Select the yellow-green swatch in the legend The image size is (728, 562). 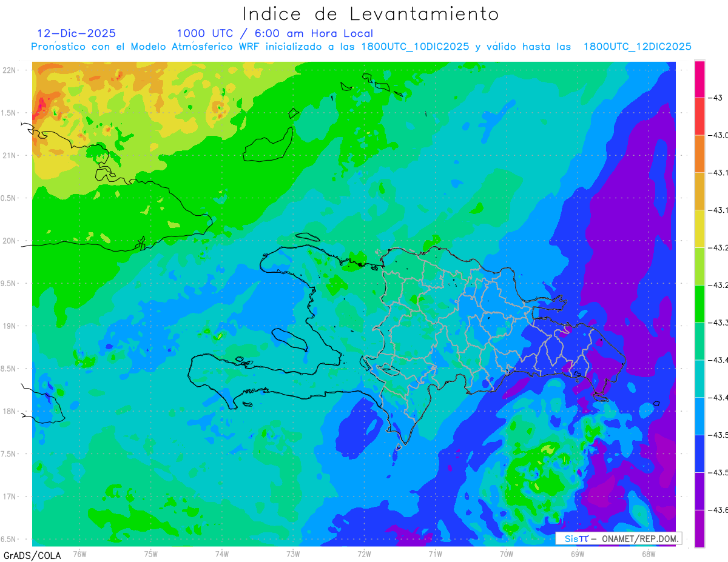[x=699, y=266]
